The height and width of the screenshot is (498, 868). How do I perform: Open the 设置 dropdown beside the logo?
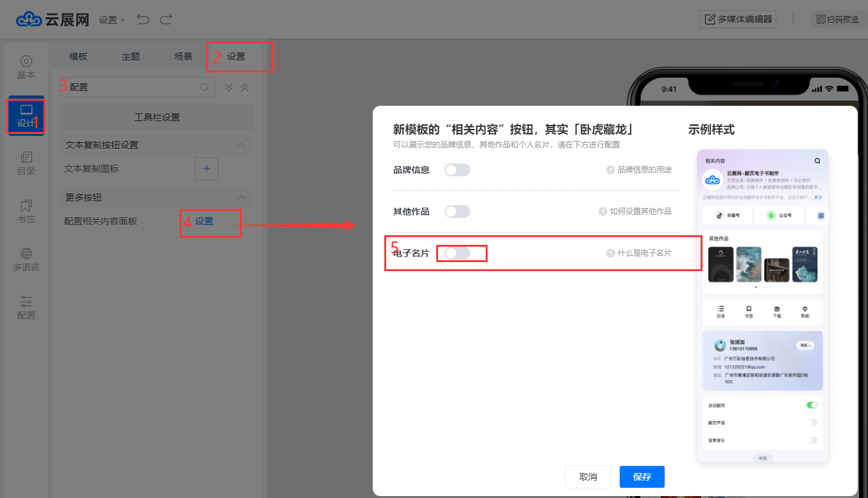click(112, 20)
